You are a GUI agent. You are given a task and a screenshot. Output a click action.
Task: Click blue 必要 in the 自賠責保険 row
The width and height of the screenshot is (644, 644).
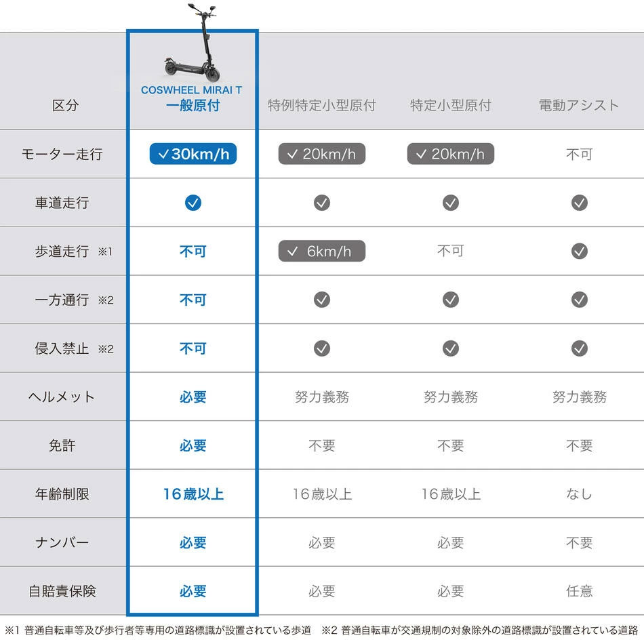pyautogui.click(x=193, y=591)
